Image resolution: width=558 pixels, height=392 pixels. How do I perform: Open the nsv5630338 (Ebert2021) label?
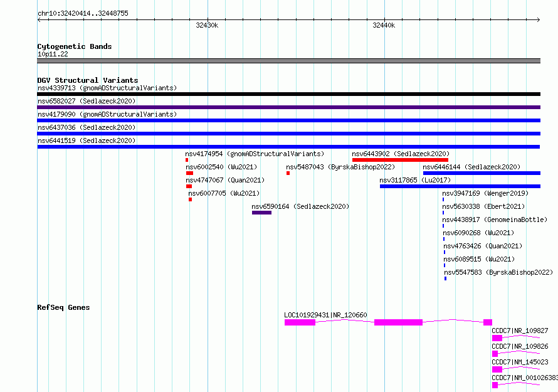483,206
